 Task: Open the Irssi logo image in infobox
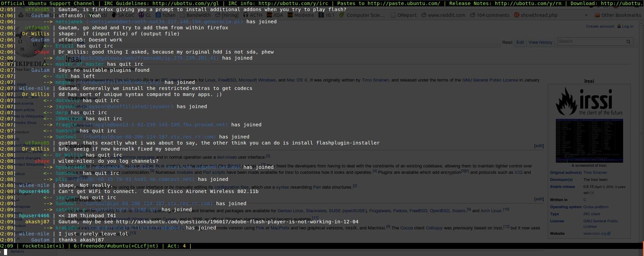tap(589, 101)
